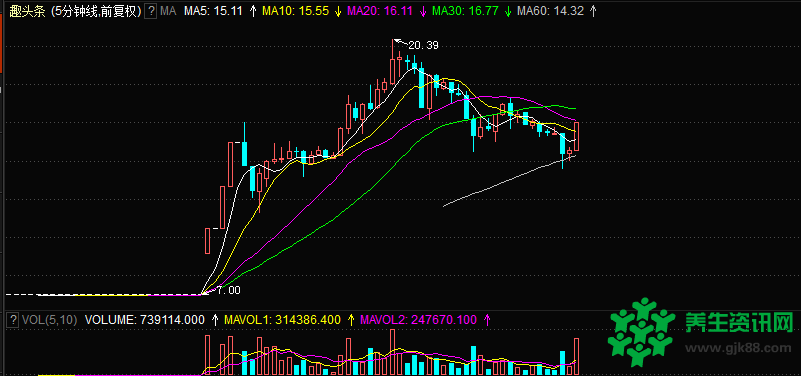Click the 趣头条 stock title
This screenshot has width=801, height=376.
pyautogui.click(x=28, y=12)
